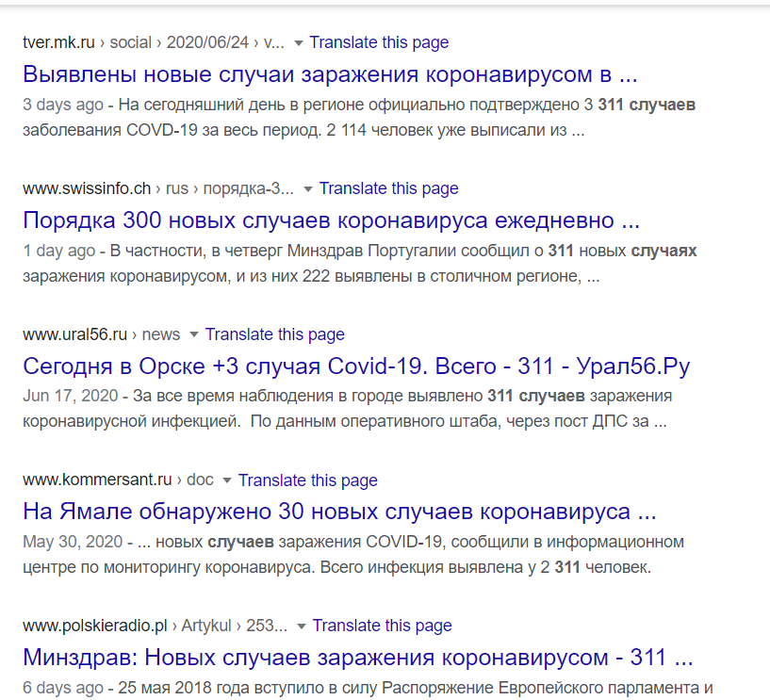Open the 'На Ямале обнаружено 30 новых случаев' result
The image size is (770, 700).
tap(339, 512)
